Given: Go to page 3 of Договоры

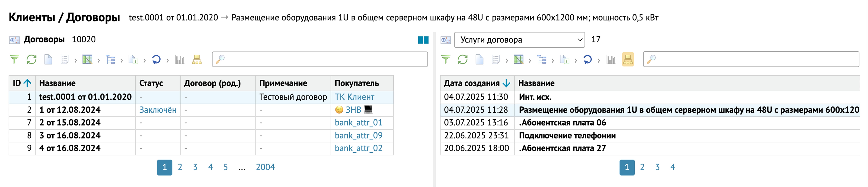Looking at the screenshot, I should (x=195, y=167).
